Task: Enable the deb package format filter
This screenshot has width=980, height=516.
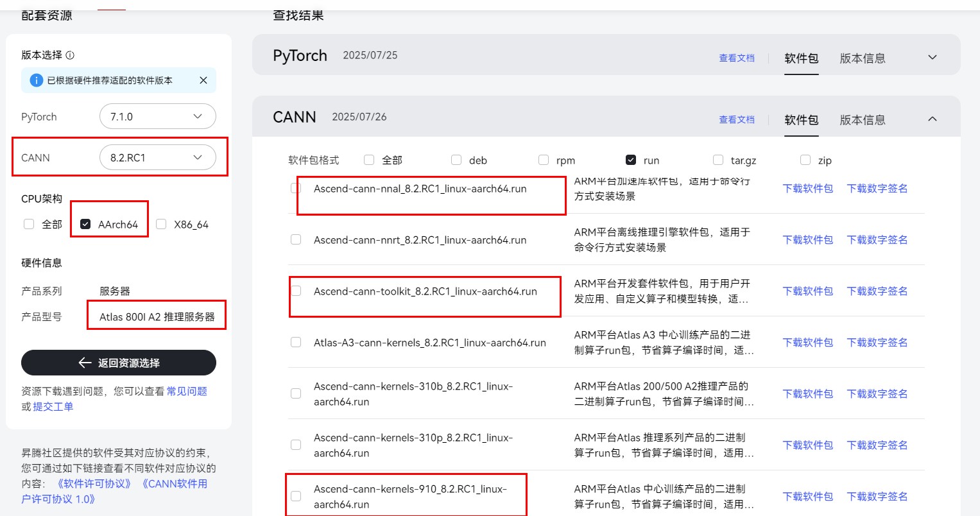Action: click(x=456, y=160)
